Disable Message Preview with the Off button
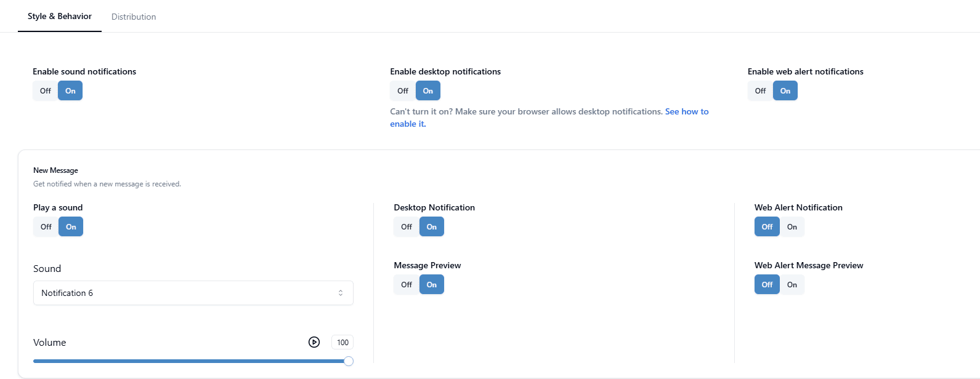 [x=407, y=285]
